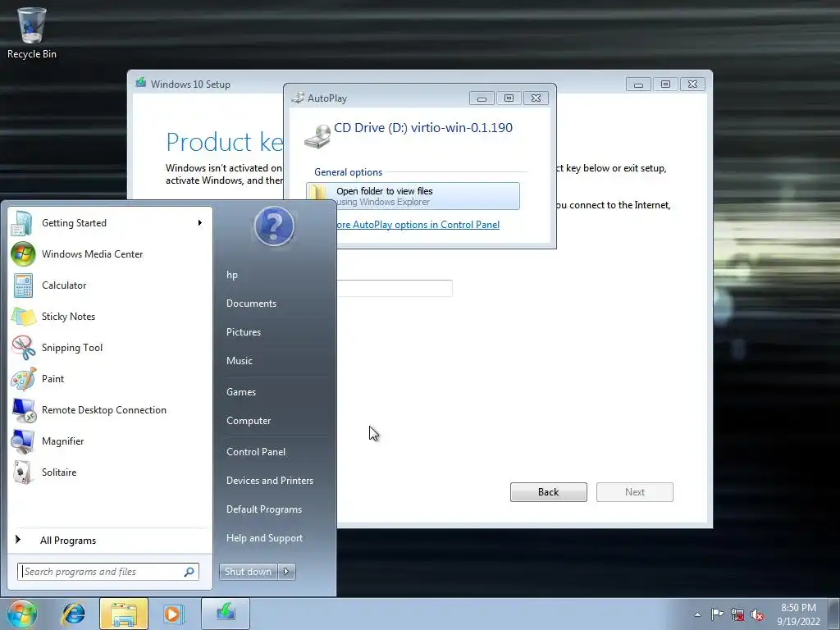Viewport: 840px width, 630px height.
Task: Minimize the AutoPlay window
Action: tap(482, 98)
